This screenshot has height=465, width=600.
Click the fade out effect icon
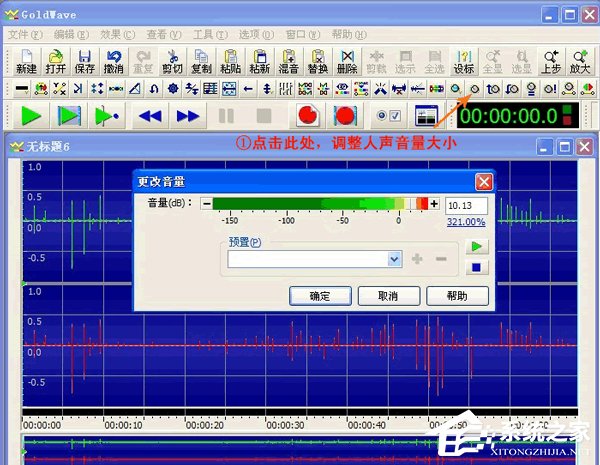point(512,89)
